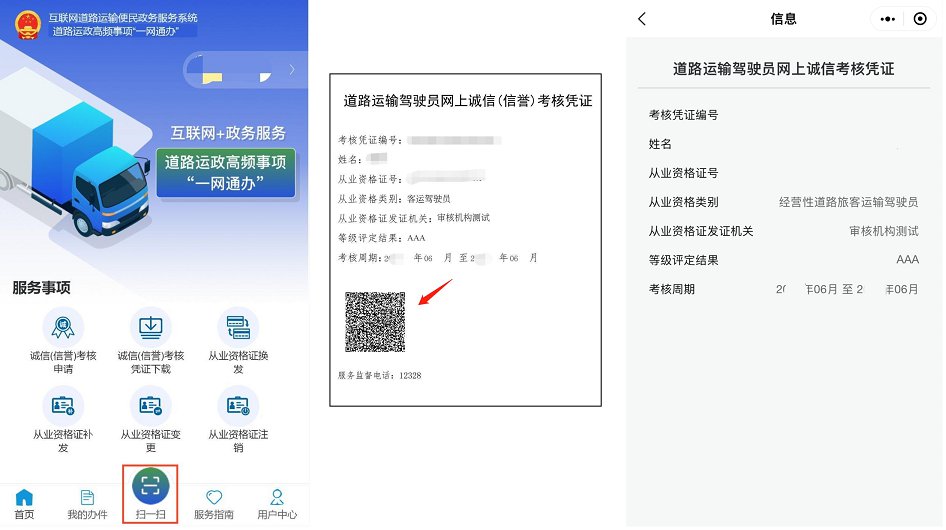This screenshot has width=946, height=530.
Task: Open 从业资格证换发 service icon
Action: [x=238, y=328]
